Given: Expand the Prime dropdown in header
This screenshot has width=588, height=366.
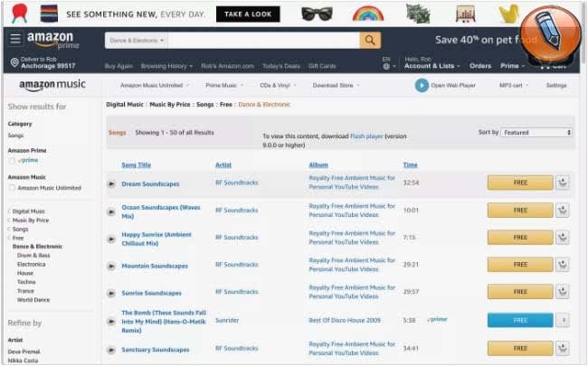Looking at the screenshot, I should pyautogui.click(x=512, y=66).
